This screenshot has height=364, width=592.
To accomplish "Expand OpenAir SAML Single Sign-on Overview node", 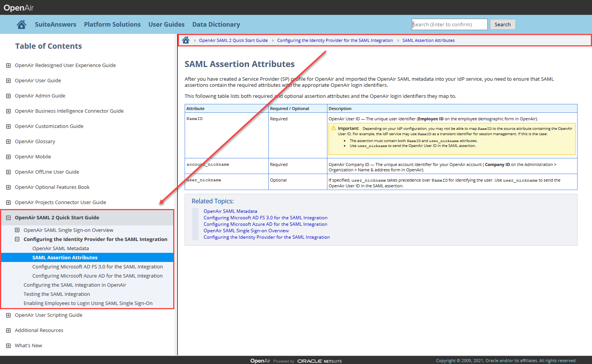I will (x=17, y=230).
